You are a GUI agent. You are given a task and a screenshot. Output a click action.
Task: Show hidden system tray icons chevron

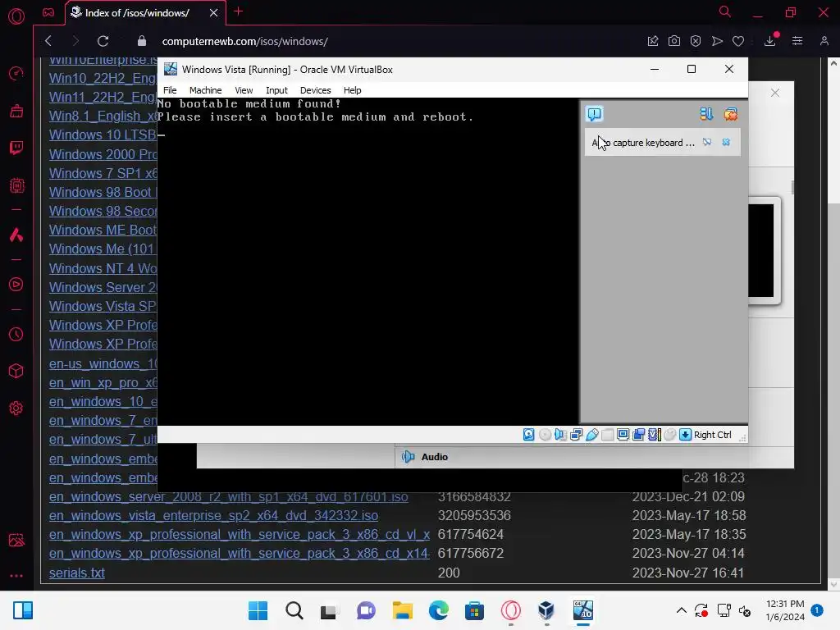coord(682,610)
